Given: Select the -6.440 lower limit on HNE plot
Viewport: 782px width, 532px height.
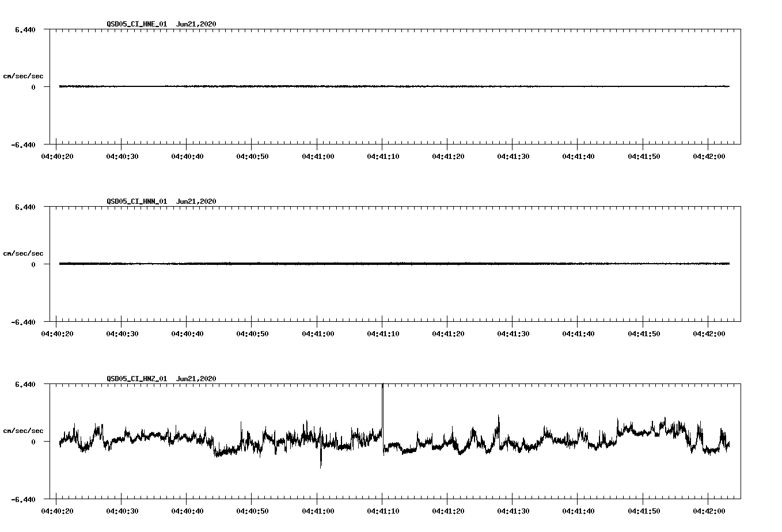Looking at the screenshot, I should 23,145.
